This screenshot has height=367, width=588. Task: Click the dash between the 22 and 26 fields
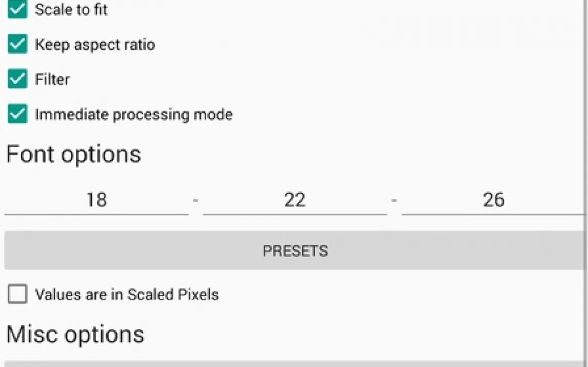(x=394, y=200)
